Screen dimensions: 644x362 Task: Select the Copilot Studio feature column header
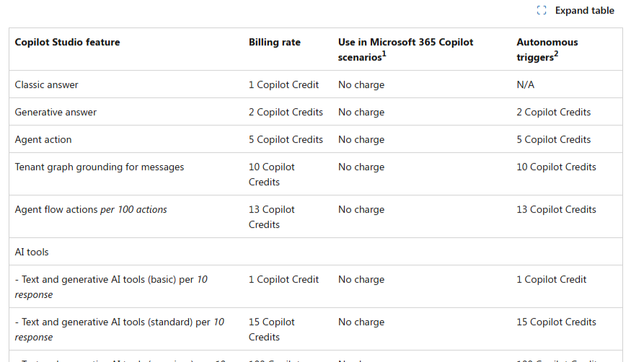[x=67, y=43]
